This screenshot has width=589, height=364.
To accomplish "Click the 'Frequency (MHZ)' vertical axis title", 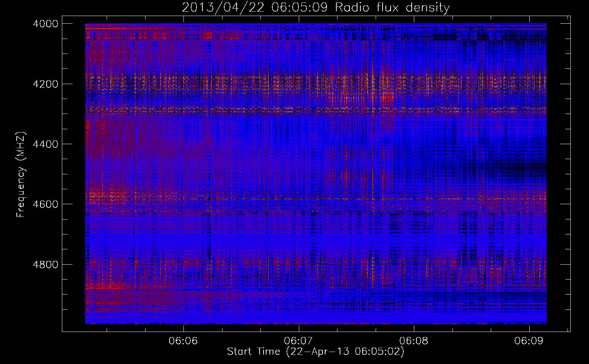I will click(x=21, y=175).
